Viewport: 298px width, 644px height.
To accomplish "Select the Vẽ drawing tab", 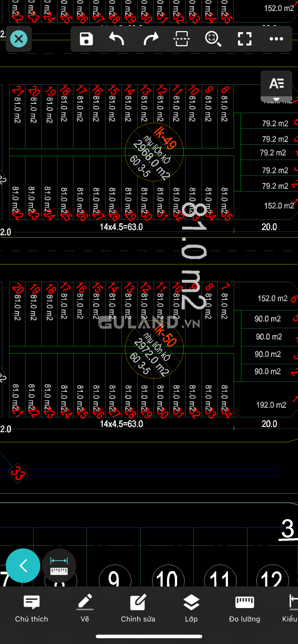I will [85, 609].
